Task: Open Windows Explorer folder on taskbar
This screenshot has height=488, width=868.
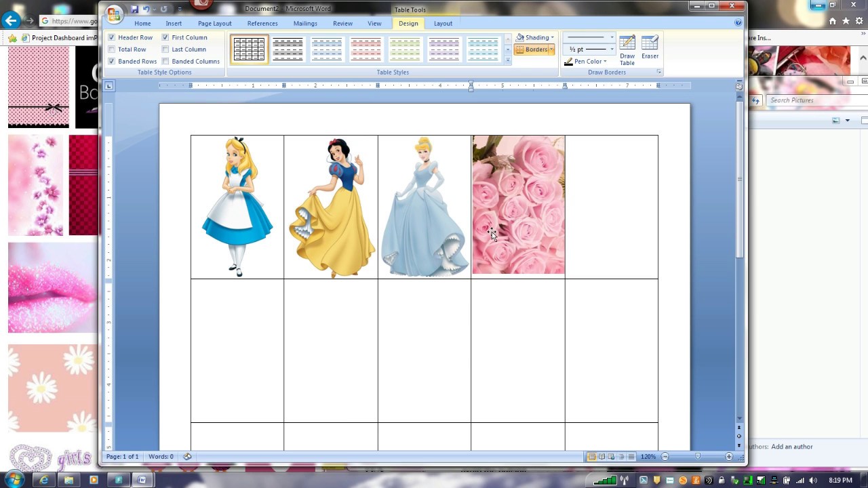Action: pos(68,480)
